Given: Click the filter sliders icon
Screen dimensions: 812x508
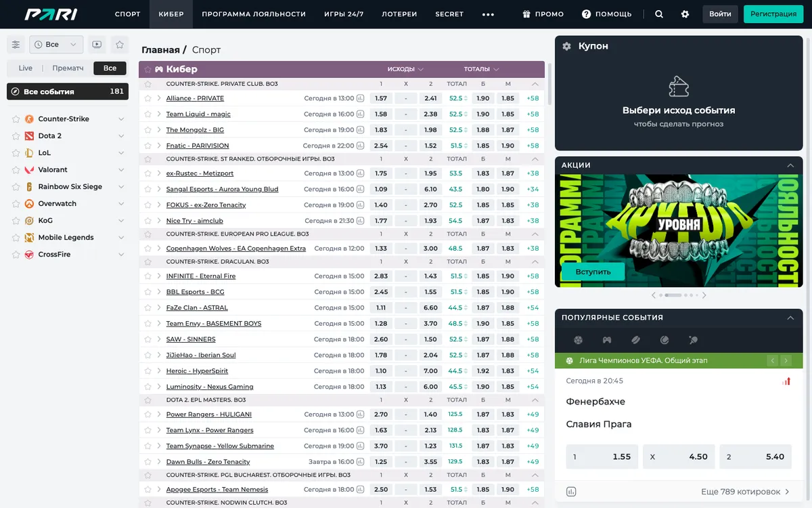Looking at the screenshot, I should [x=16, y=45].
